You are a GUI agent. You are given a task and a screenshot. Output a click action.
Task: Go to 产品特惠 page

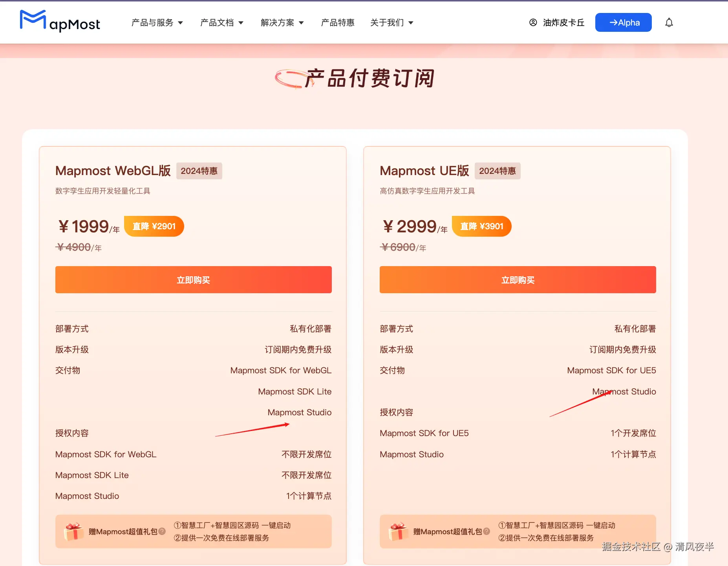tap(338, 23)
